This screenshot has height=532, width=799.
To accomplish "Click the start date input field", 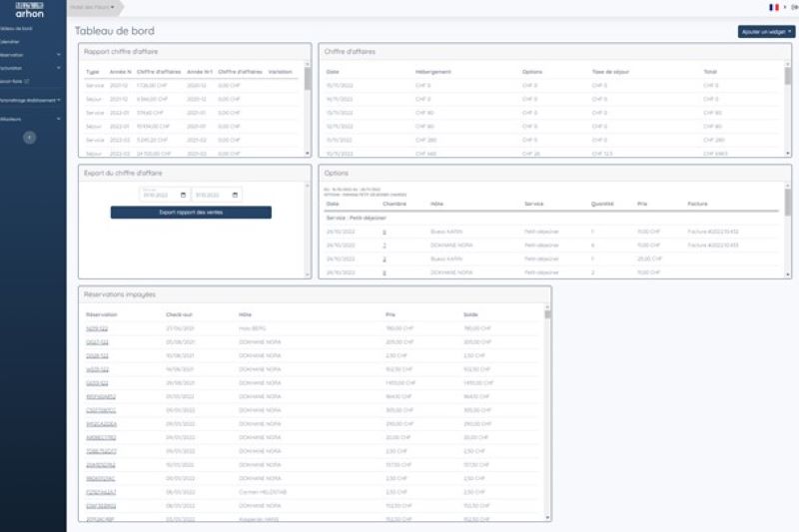I will coord(163,195).
